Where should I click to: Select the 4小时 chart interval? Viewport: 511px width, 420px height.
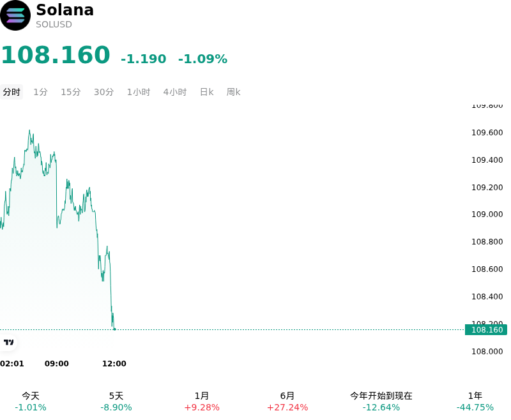tap(175, 92)
